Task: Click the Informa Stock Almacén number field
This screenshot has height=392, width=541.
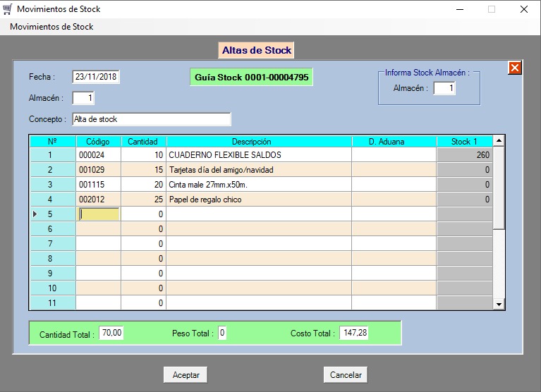Action: [x=444, y=88]
